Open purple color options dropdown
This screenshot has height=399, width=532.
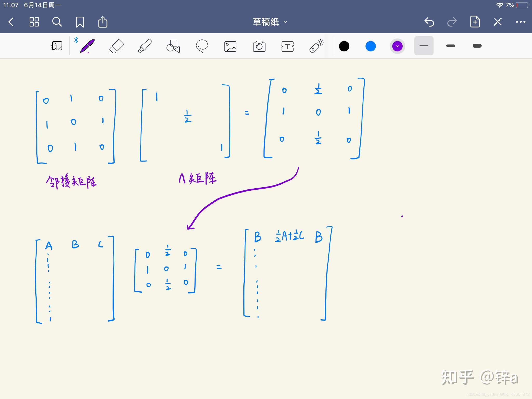397,46
